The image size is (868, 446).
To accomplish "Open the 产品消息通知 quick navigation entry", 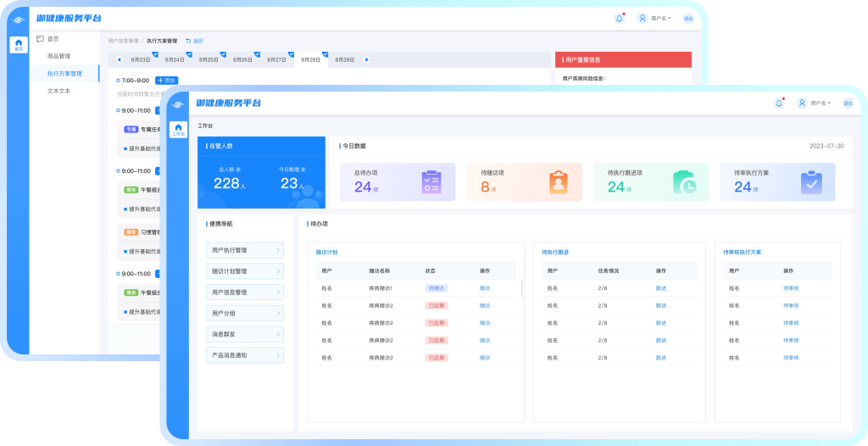I will point(245,355).
